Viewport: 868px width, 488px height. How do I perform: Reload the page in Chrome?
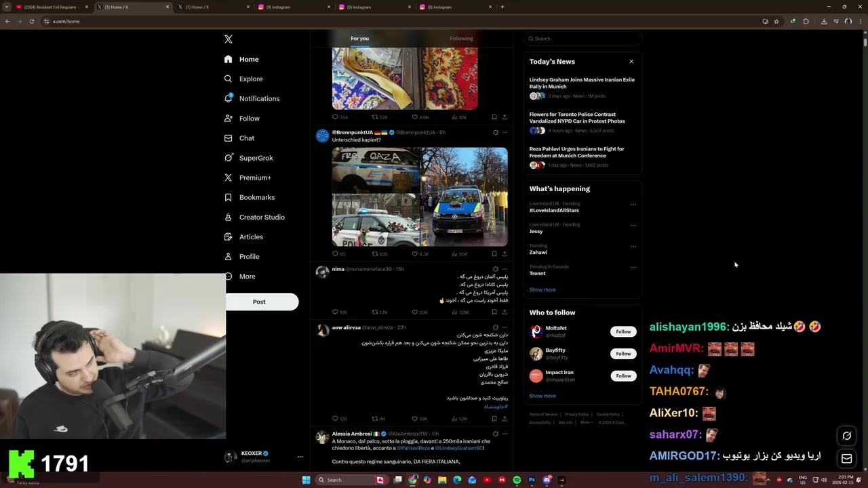tap(31, 21)
